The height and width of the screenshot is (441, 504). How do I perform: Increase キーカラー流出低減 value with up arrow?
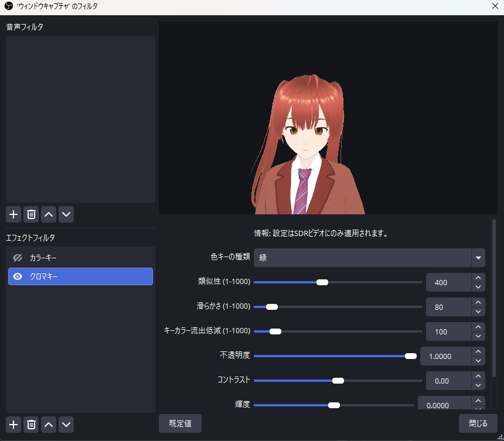478,327
